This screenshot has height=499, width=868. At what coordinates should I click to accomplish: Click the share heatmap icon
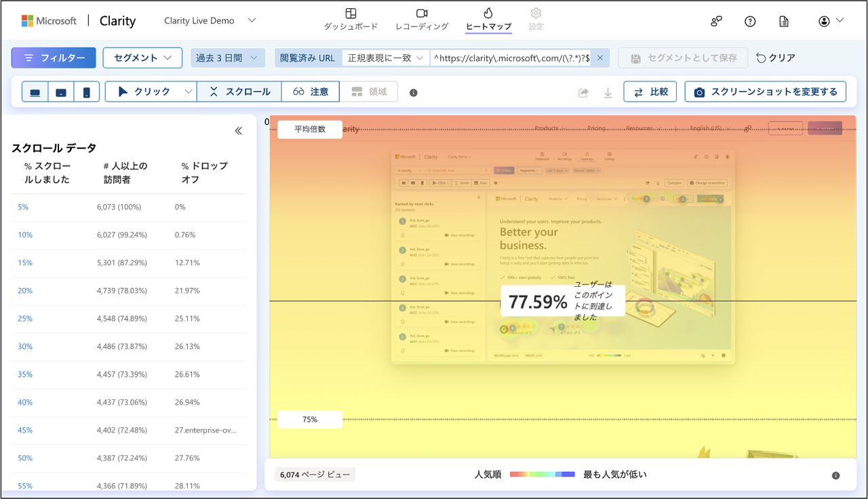click(583, 93)
